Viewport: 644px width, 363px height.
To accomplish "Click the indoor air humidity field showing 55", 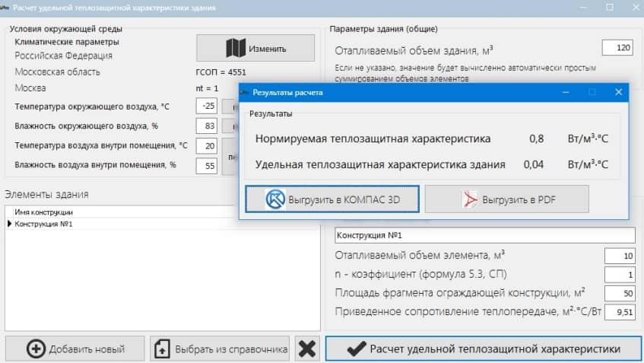I will pyautogui.click(x=206, y=164).
